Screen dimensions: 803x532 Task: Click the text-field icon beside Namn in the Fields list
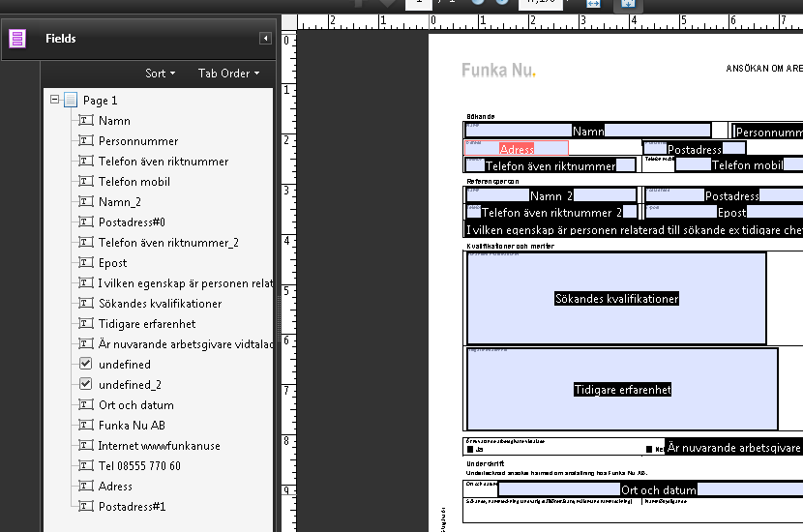click(x=86, y=120)
